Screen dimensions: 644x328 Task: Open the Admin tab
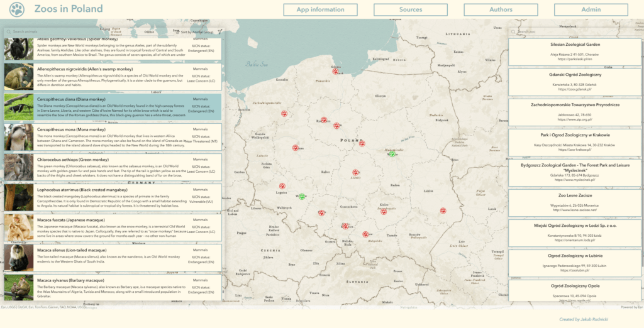point(591,10)
